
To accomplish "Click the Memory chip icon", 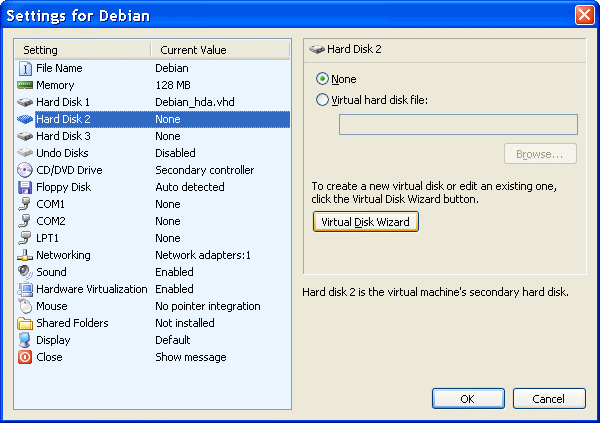I will click(x=25, y=85).
